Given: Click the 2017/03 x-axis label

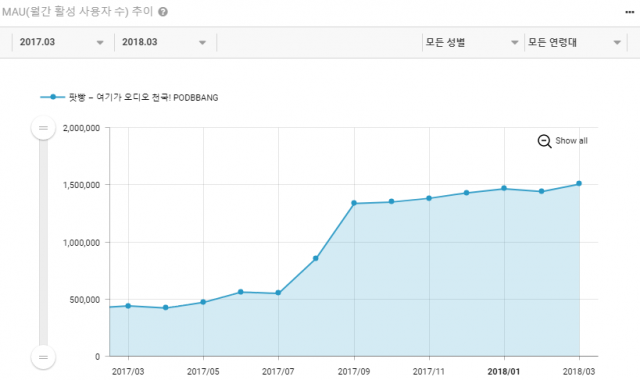Looking at the screenshot, I should coord(128,372).
